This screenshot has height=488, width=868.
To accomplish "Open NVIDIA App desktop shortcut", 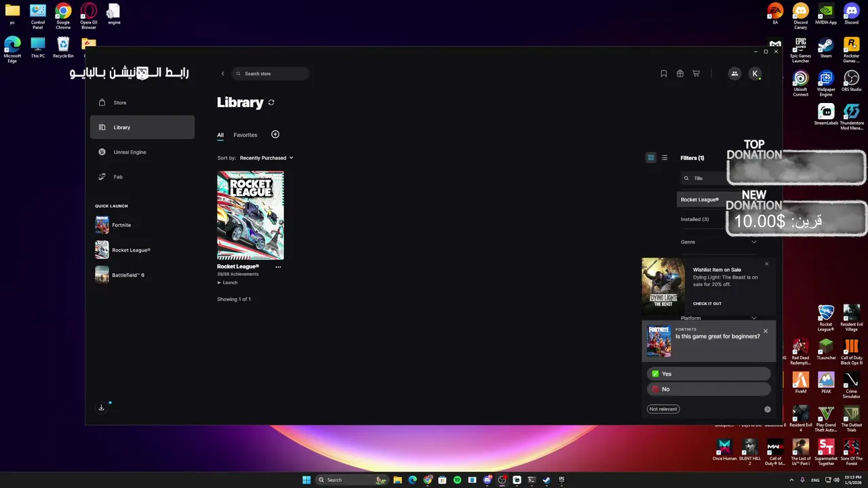I will click(x=826, y=14).
